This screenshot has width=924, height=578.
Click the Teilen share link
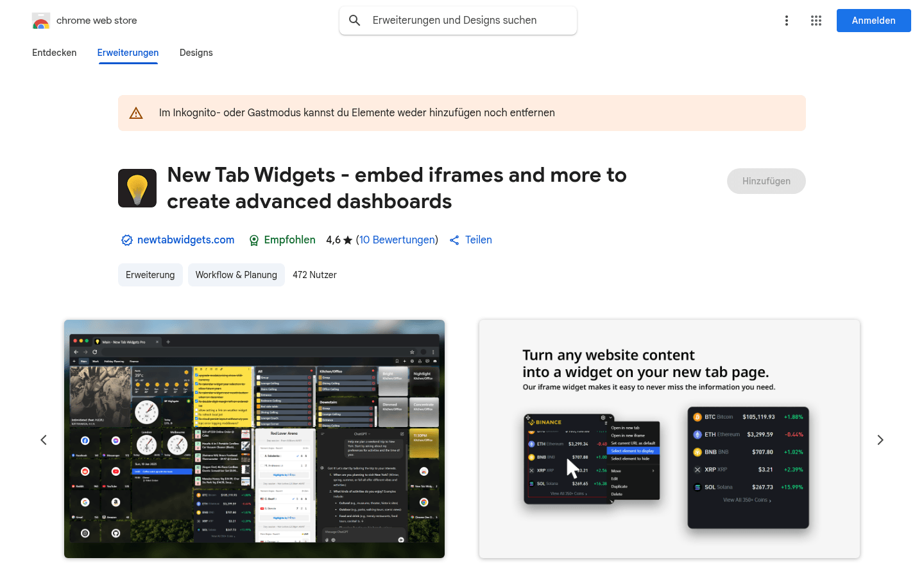[x=479, y=240]
